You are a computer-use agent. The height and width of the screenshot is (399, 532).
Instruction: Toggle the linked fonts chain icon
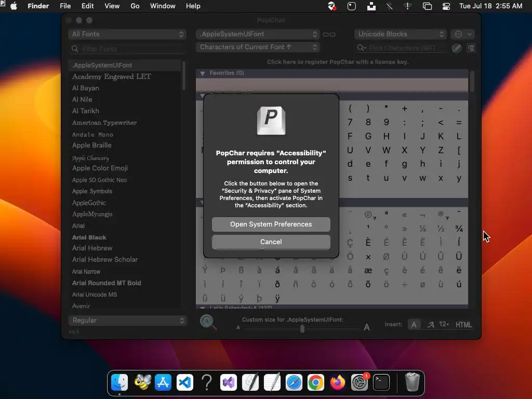point(329,34)
